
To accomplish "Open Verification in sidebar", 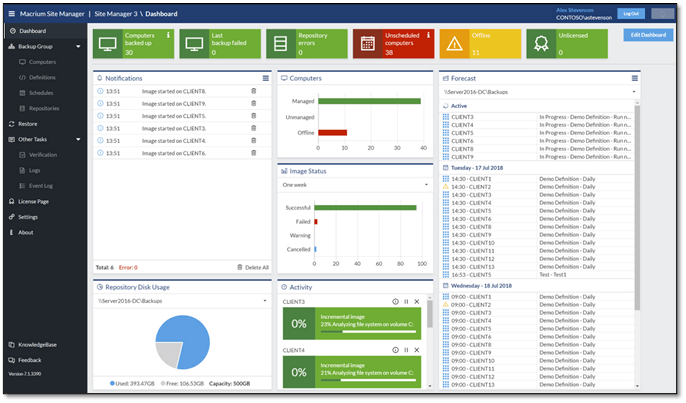I will point(42,155).
